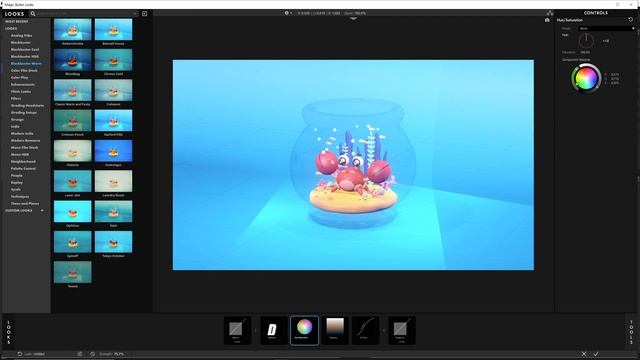The image size is (640, 360).
Task: Click the Strength percentage value
Action: click(x=119, y=354)
